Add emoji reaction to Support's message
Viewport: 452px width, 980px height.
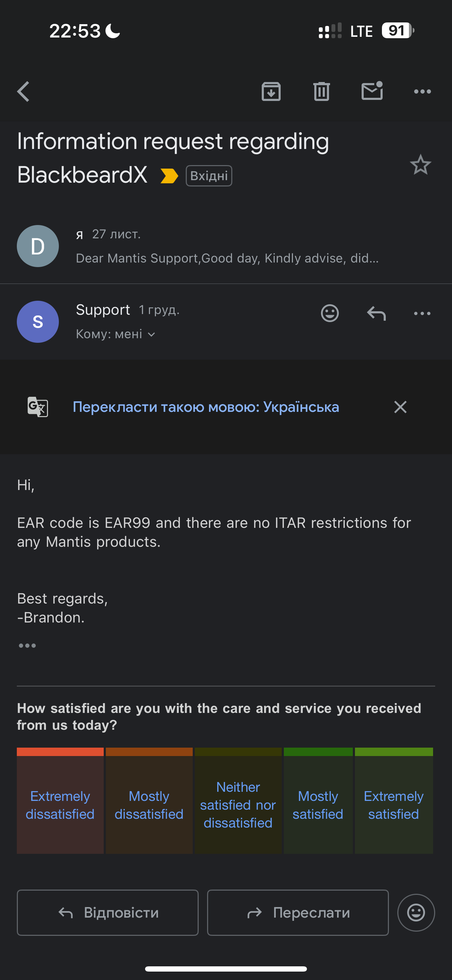pyautogui.click(x=329, y=313)
